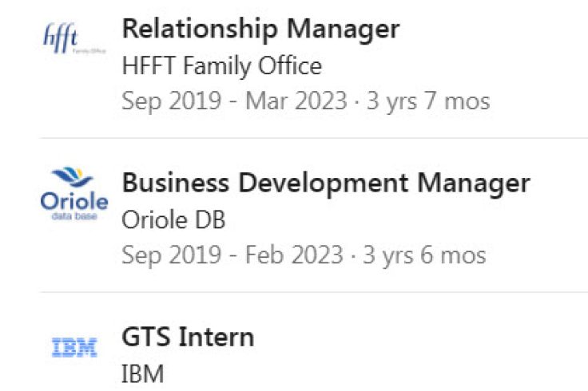Screen dimensions: 588x391
Task: Click the '3 yrs 6 mos' duration text
Action: point(424,255)
